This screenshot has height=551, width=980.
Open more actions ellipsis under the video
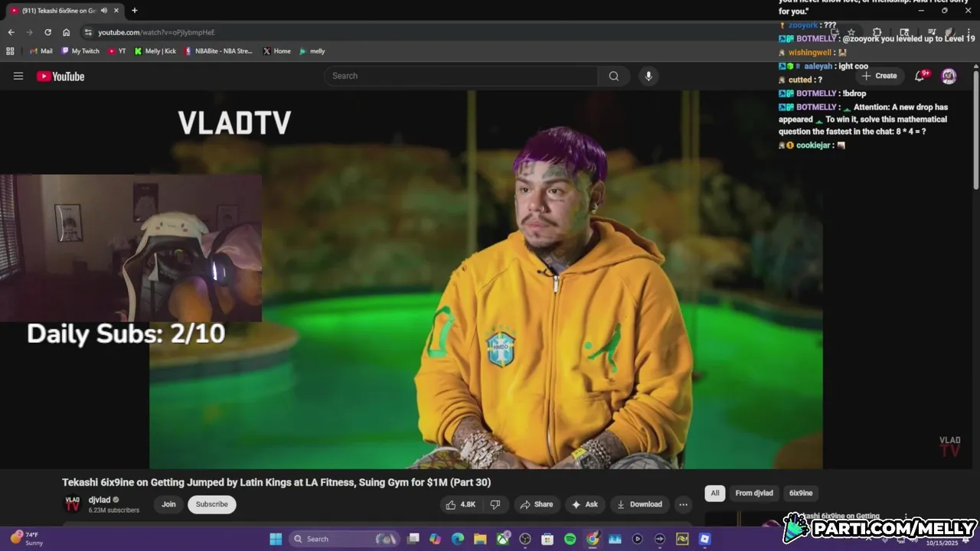click(x=683, y=504)
